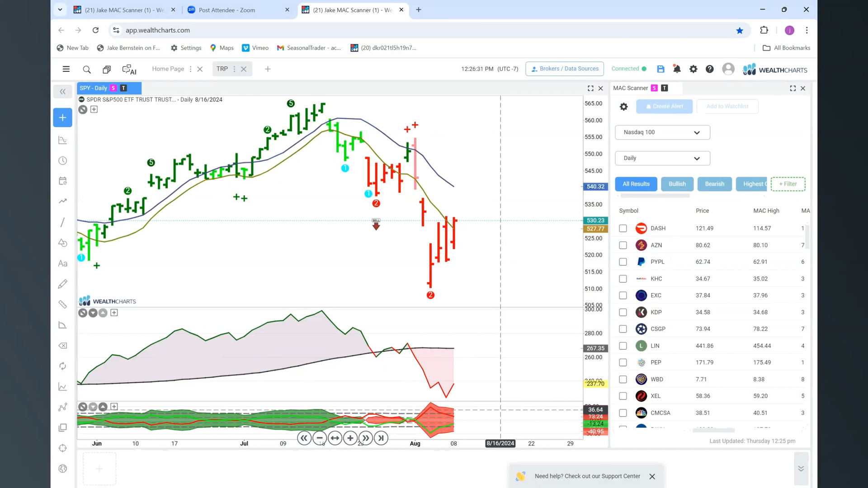868x488 pixels.
Task: Check the WBD row checkbox
Action: pos(623,380)
